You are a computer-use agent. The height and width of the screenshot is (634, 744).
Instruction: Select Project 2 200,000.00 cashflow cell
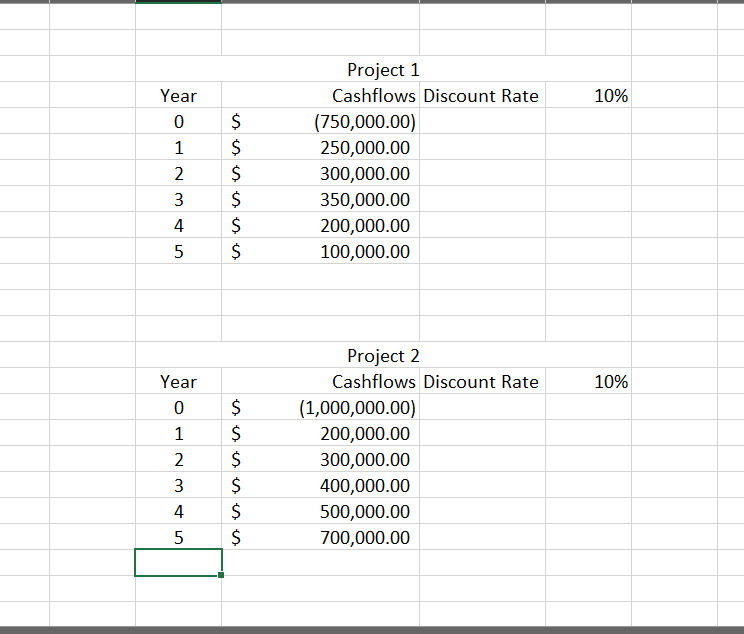(x=320, y=433)
